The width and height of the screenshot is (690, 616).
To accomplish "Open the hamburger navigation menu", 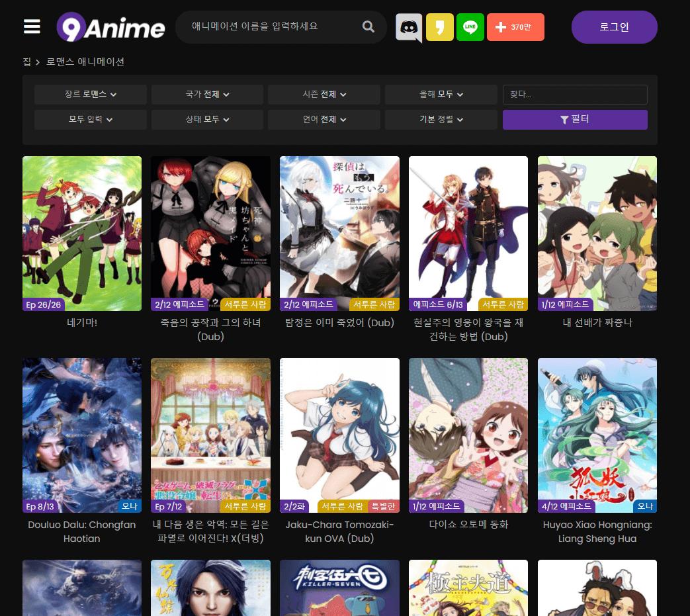I will point(31,26).
